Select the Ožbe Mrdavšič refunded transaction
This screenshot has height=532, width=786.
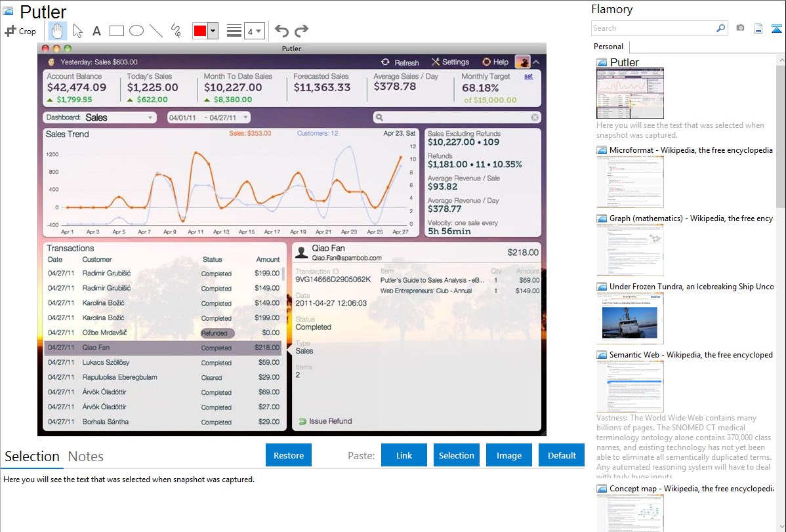pos(164,333)
